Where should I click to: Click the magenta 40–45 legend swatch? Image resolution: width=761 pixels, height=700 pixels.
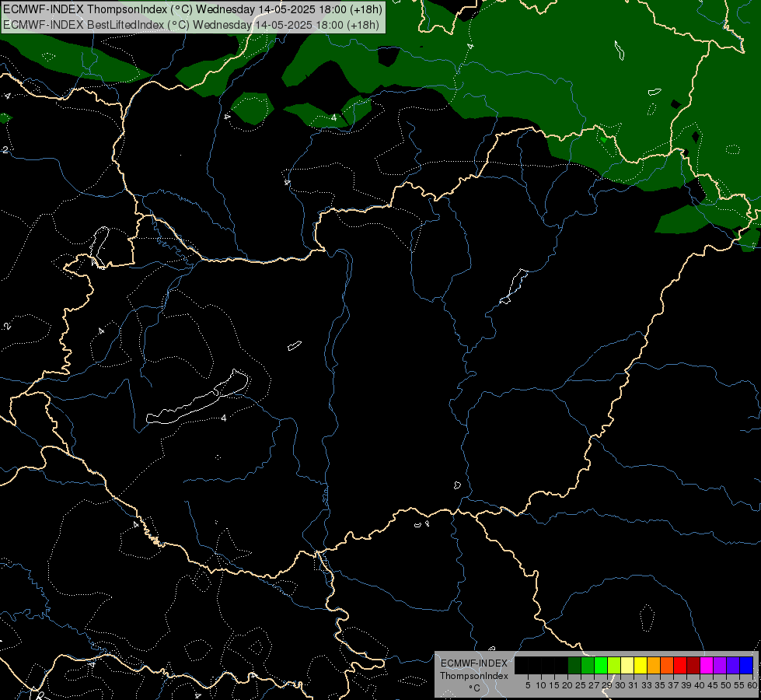pos(707,665)
